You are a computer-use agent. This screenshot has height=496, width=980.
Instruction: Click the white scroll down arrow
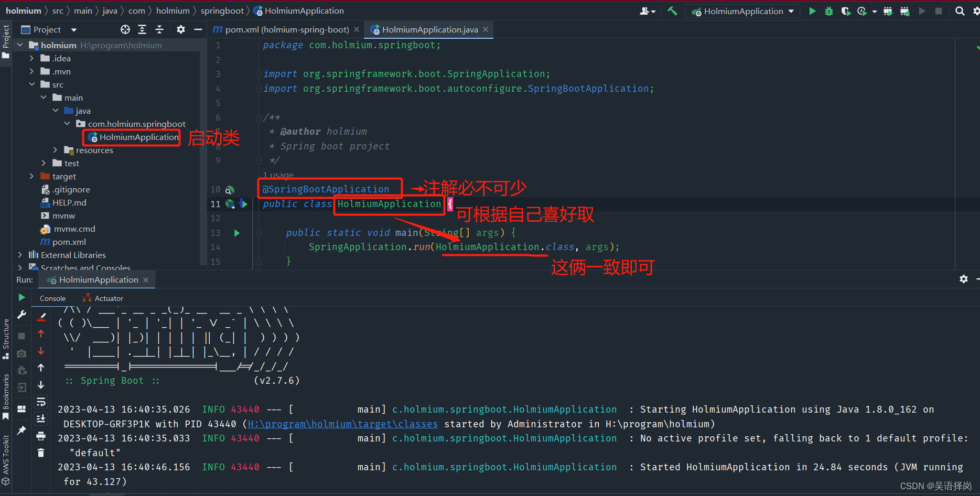click(x=41, y=385)
